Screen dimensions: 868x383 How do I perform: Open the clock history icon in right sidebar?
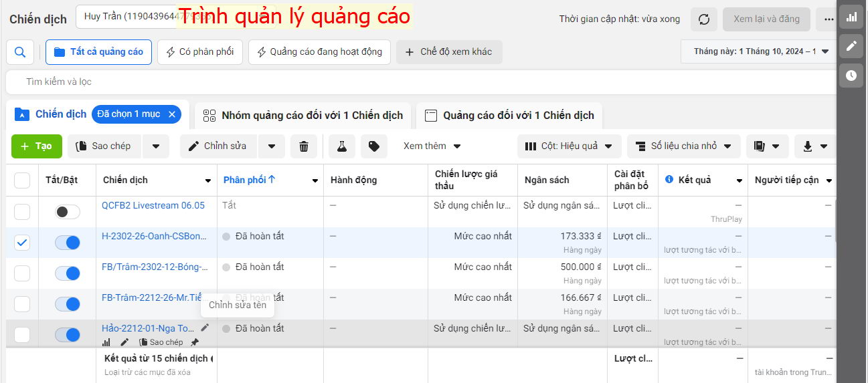(x=851, y=76)
